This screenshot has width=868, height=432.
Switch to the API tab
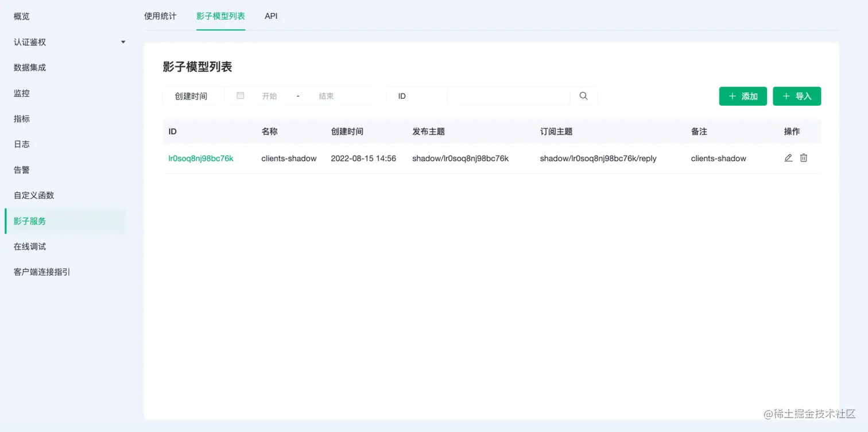coord(271,16)
